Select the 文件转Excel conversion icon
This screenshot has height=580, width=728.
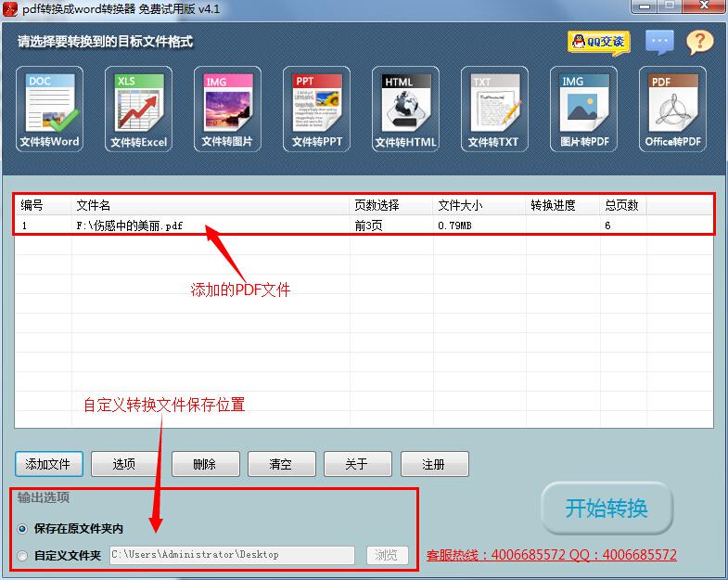138,109
